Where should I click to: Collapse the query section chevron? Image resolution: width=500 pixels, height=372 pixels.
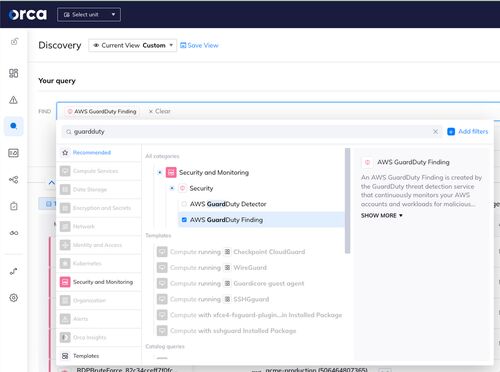point(51,183)
